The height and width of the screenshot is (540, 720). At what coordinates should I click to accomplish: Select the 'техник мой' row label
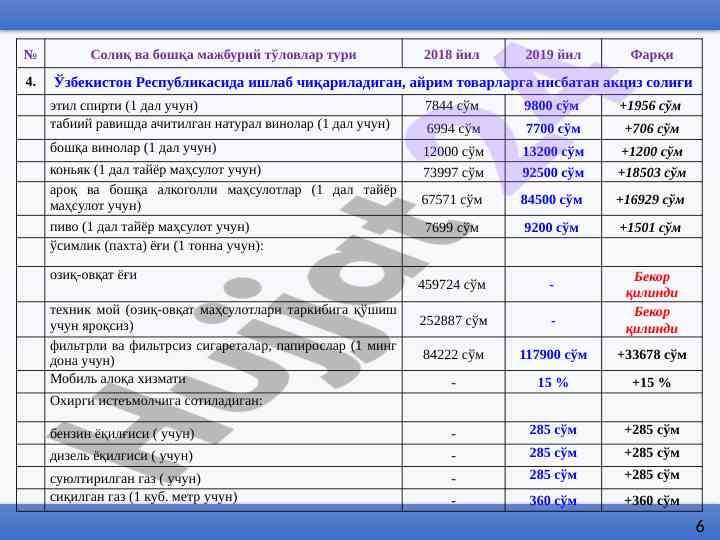click(223, 318)
